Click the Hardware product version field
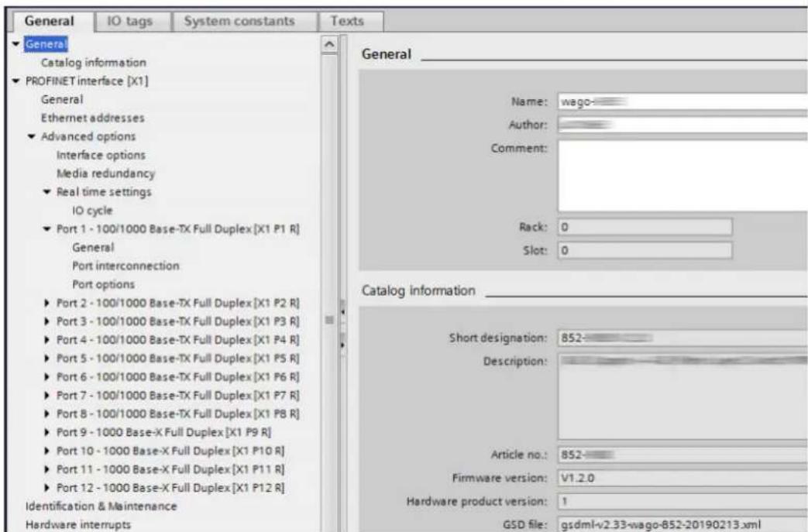The height and width of the screenshot is (532, 808). pyautogui.click(x=683, y=502)
